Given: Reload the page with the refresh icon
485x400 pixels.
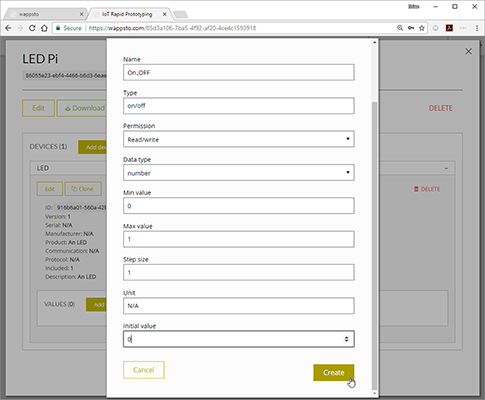Looking at the screenshot, I should point(32,28).
